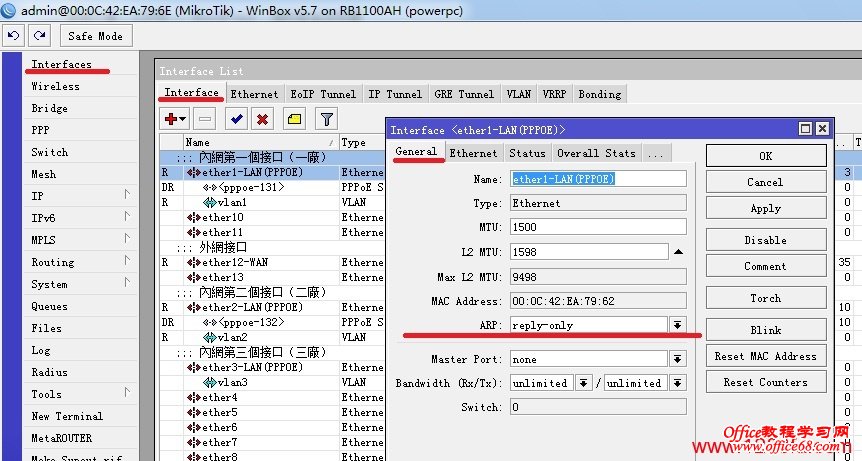Click the Undo arrow icon
The image size is (862, 461).
pyautogui.click(x=13, y=36)
